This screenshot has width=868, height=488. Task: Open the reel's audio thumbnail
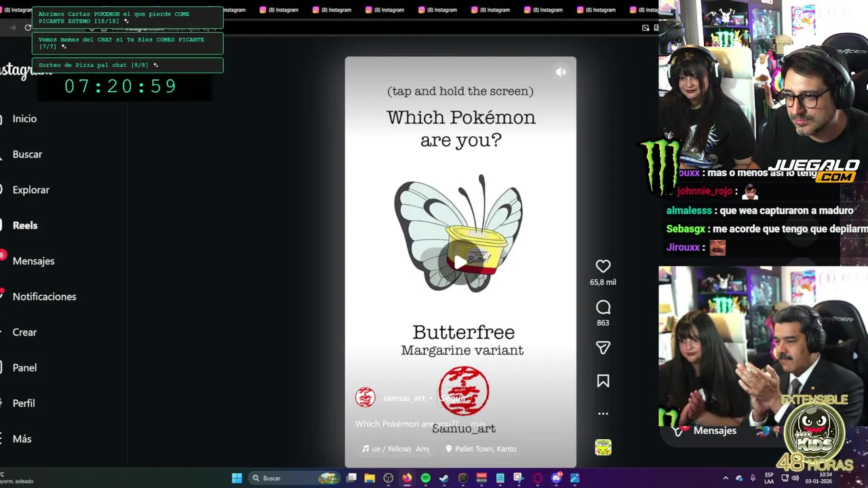click(603, 447)
